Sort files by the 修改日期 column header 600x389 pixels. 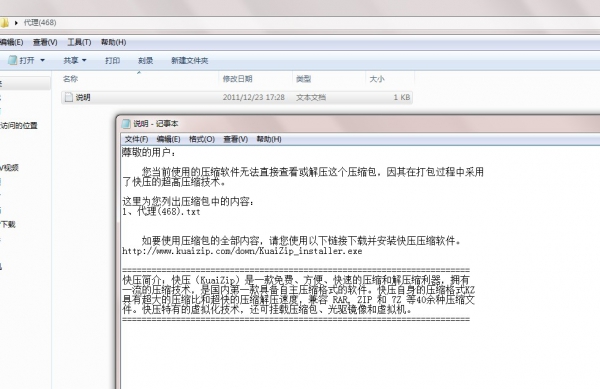pyautogui.click(x=238, y=79)
